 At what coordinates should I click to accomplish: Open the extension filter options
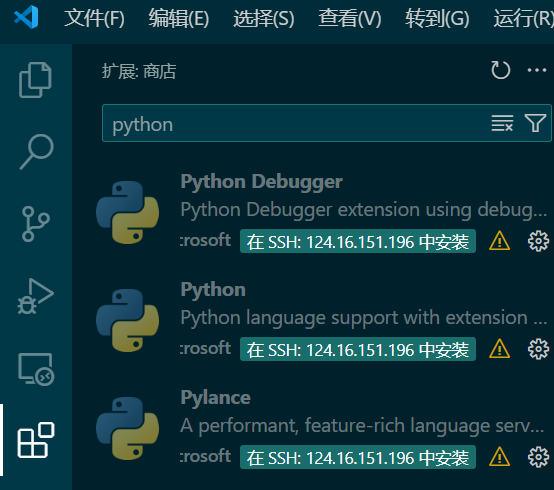pos(535,123)
